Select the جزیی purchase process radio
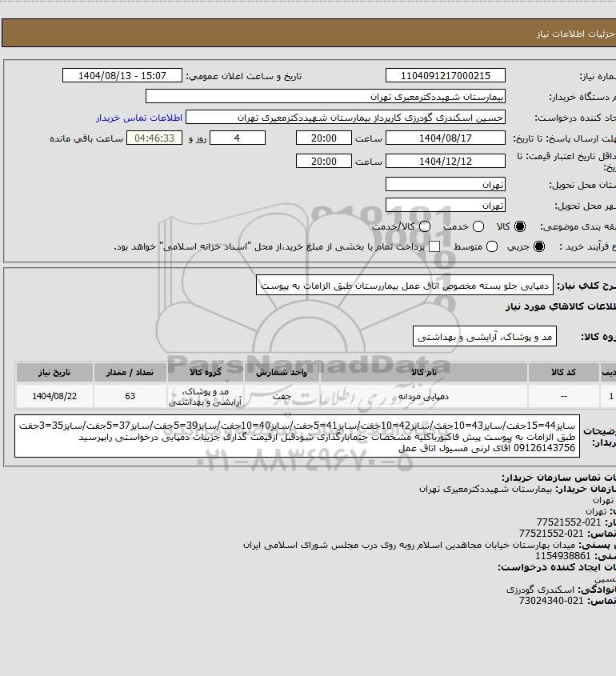The width and height of the screenshot is (616, 676). [538, 247]
